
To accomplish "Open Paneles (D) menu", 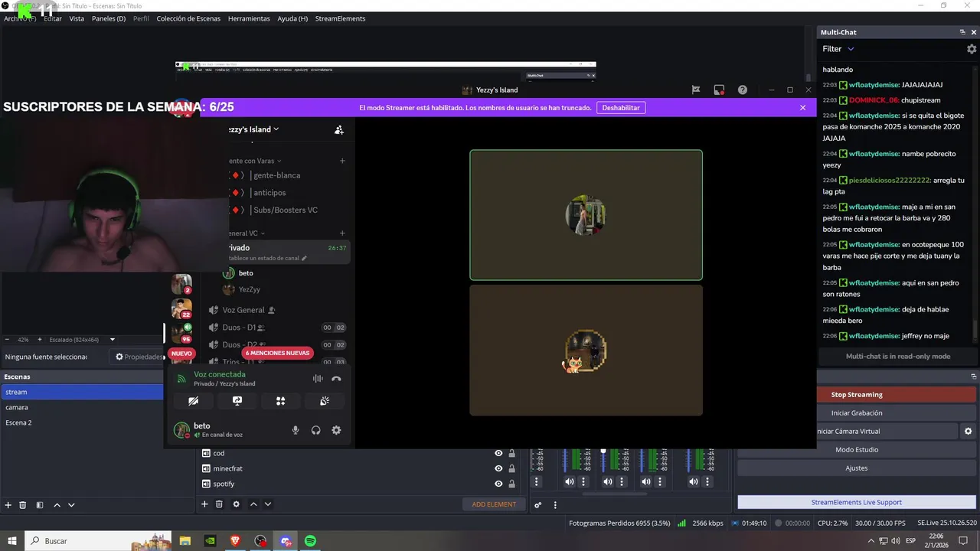I will 109,18.
